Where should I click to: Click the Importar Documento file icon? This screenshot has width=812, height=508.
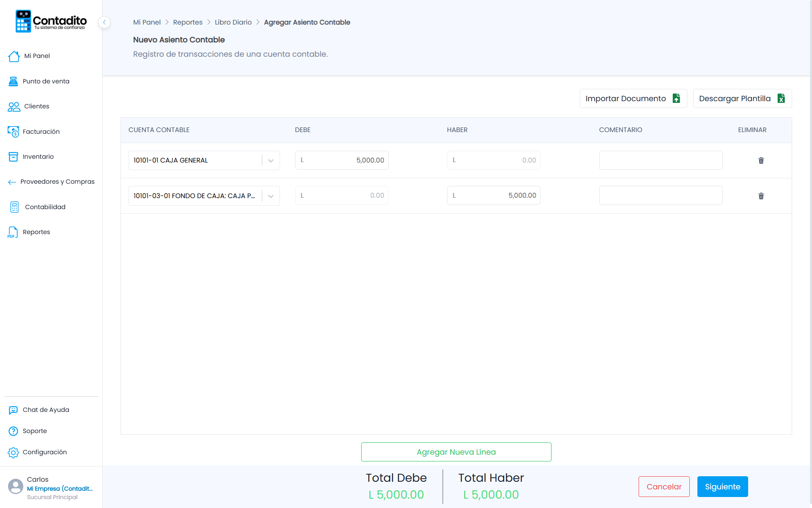tap(676, 98)
